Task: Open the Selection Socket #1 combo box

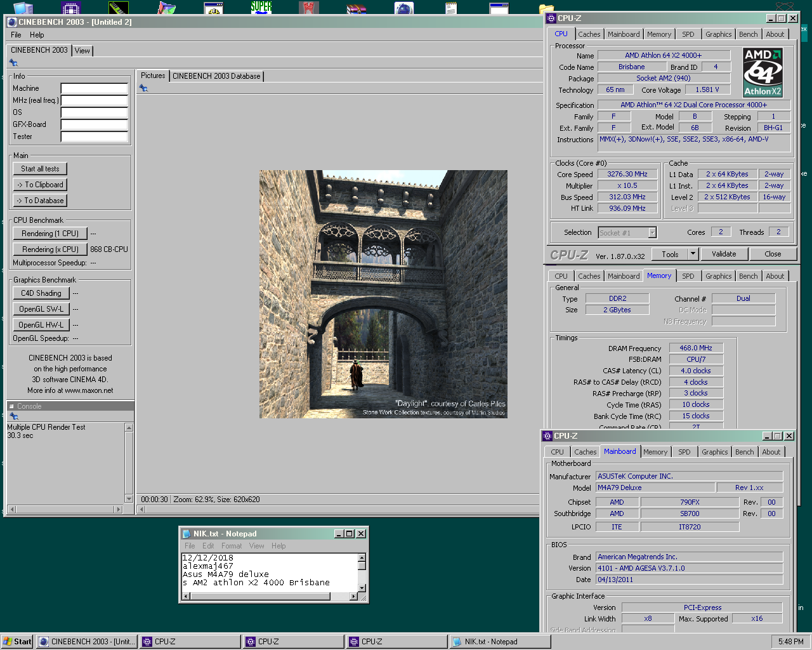Action: point(627,233)
